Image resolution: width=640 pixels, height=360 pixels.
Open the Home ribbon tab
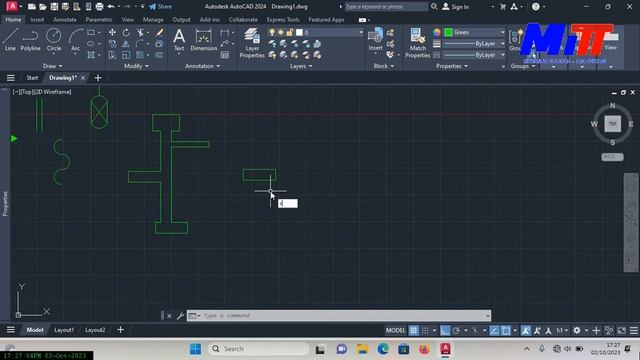13,20
